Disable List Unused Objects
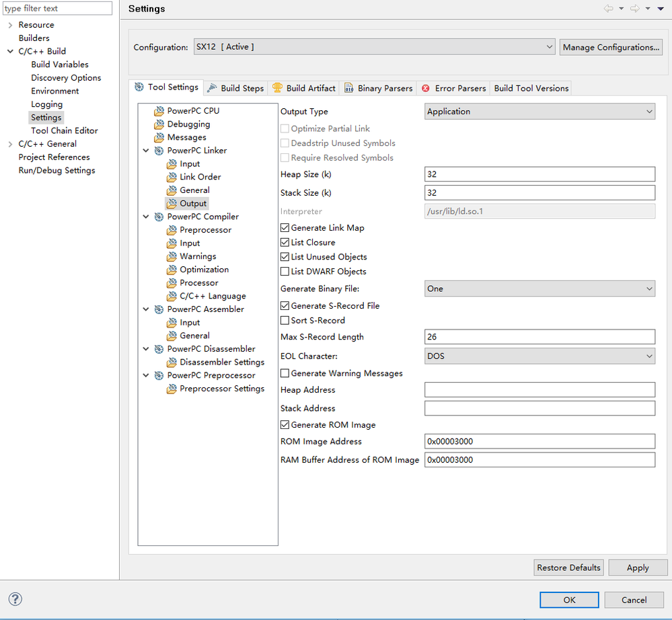 285,257
